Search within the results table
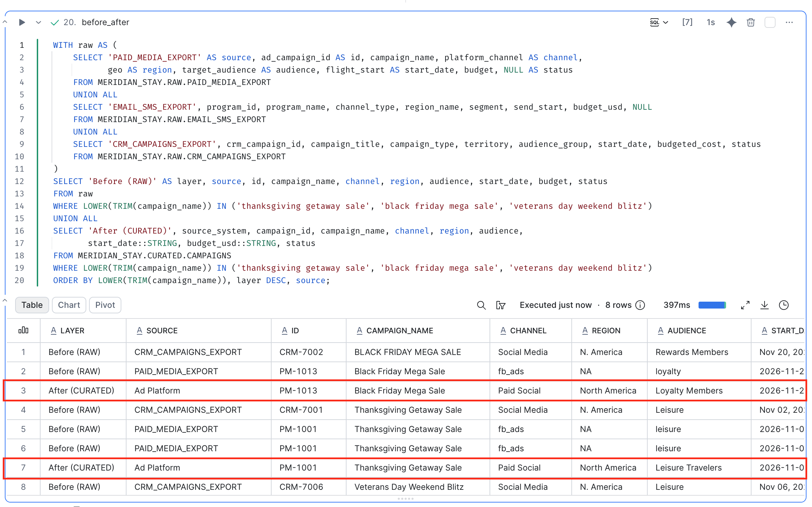The width and height of the screenshot is (812, 507). pyautogui.click(x=481, y=305)
